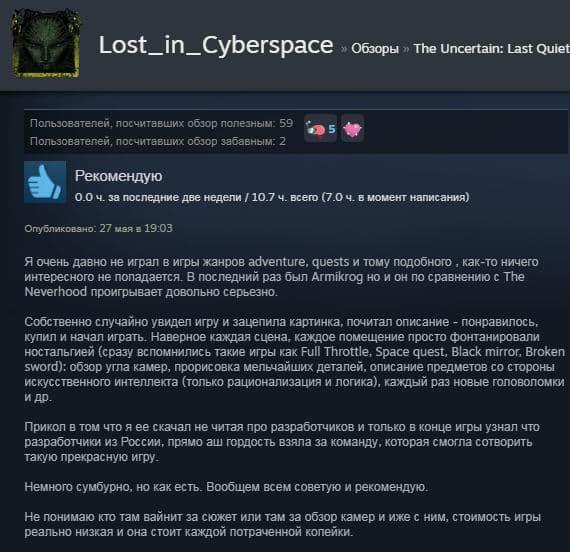Click the Lost_in_Cyberspace username link

coord(216,45)
